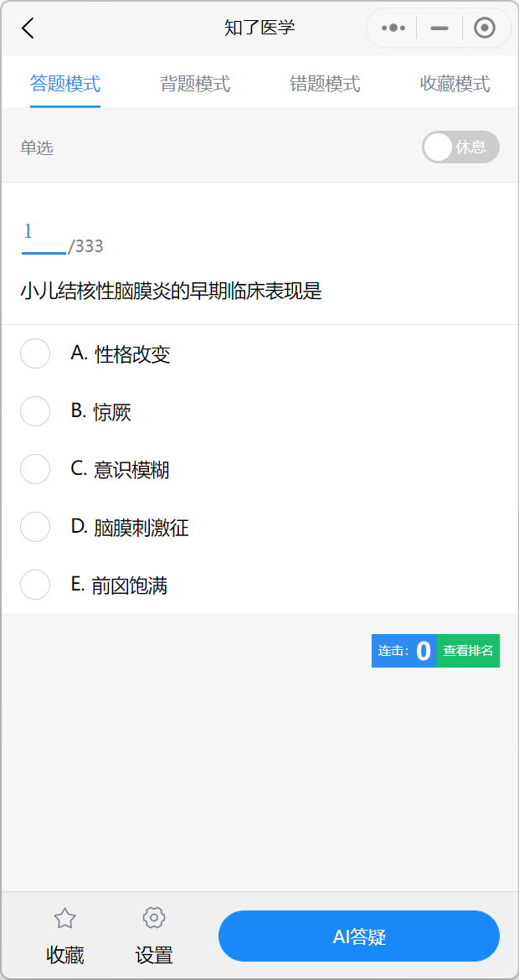
Task: Tap the 连击 streak counter badge
Action: [x=403, y=651]
